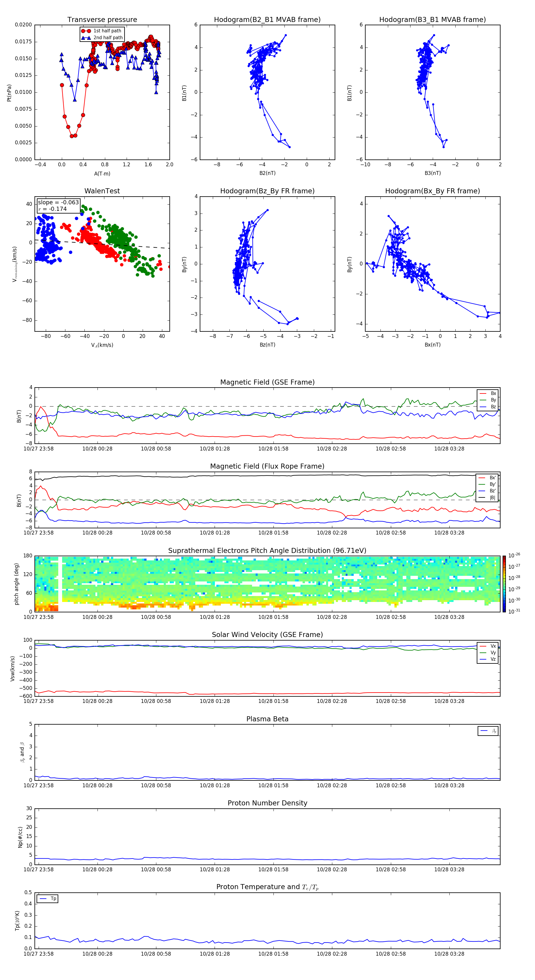Click the Suprathermal Electrons Pitch Angle title
The width and height of the screenshot is (535, 980).
[x=267, y=551]
